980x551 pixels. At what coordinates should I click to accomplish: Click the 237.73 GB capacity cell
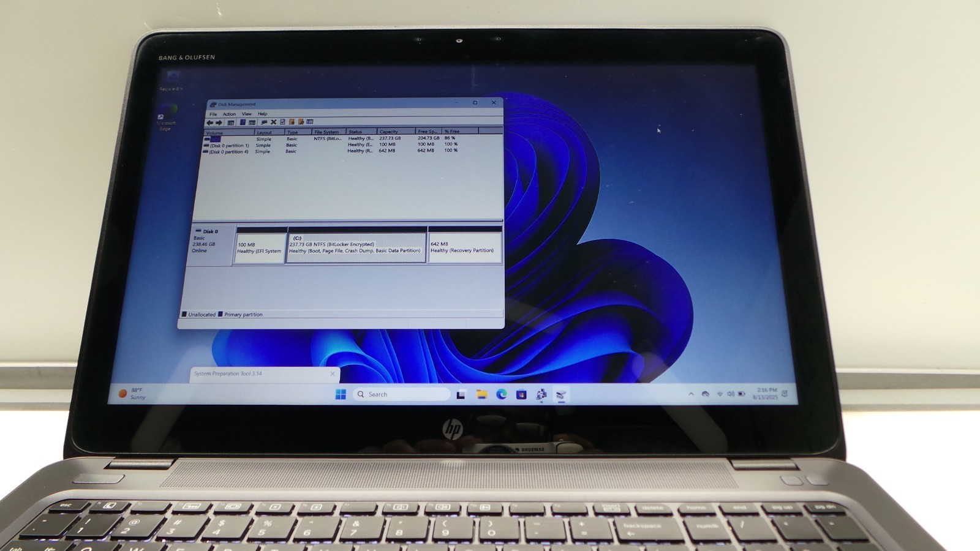point(390,138)
